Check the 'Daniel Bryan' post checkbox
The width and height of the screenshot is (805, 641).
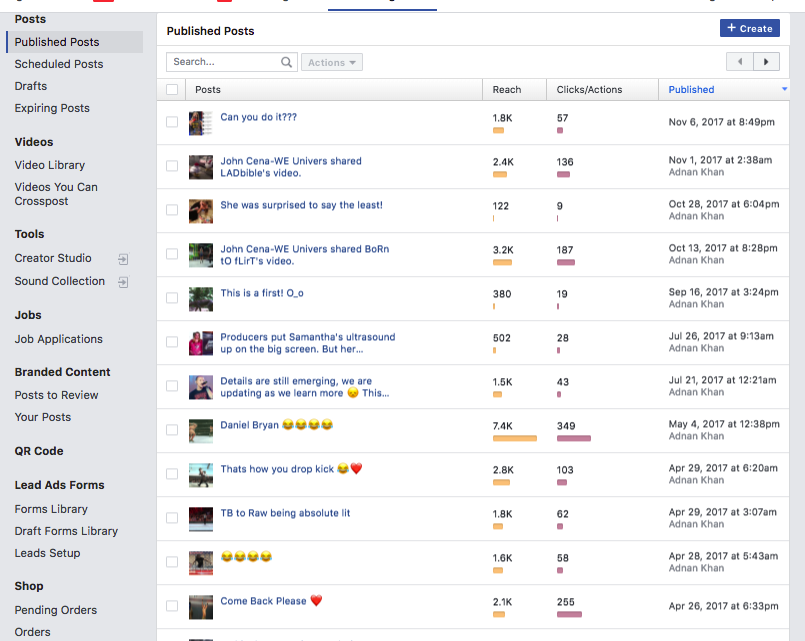pos(172,430)
